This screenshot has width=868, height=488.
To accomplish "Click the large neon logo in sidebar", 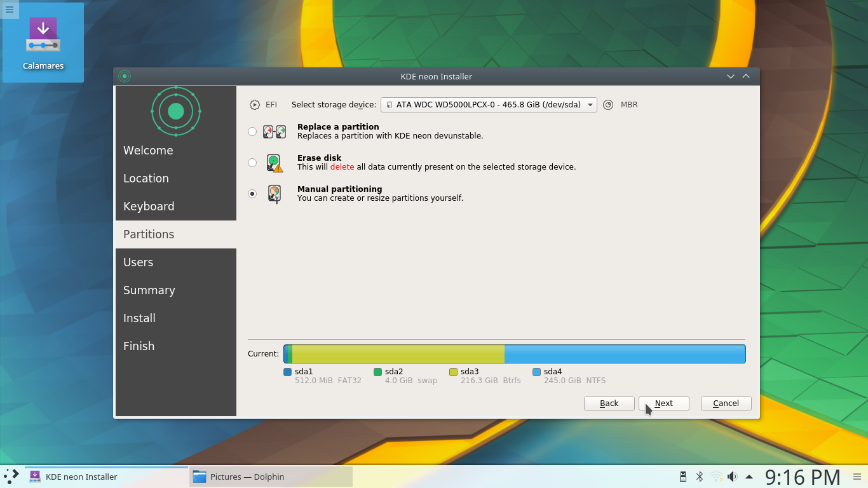I will click(x=176, y=111).
